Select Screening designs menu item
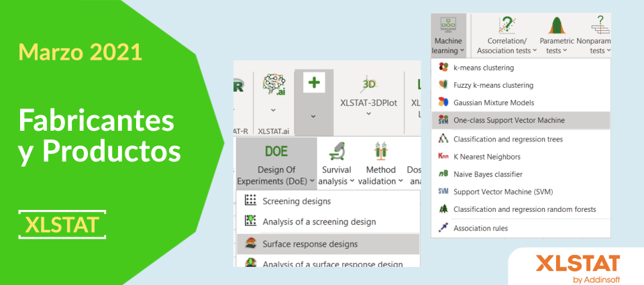The image size is (644, 285). pyautogui.click(x=328, y=201)
